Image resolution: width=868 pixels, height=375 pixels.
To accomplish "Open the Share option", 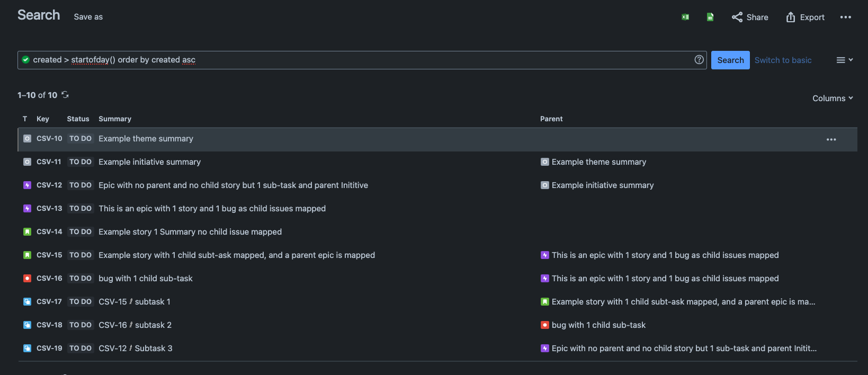I will point(750,17).
